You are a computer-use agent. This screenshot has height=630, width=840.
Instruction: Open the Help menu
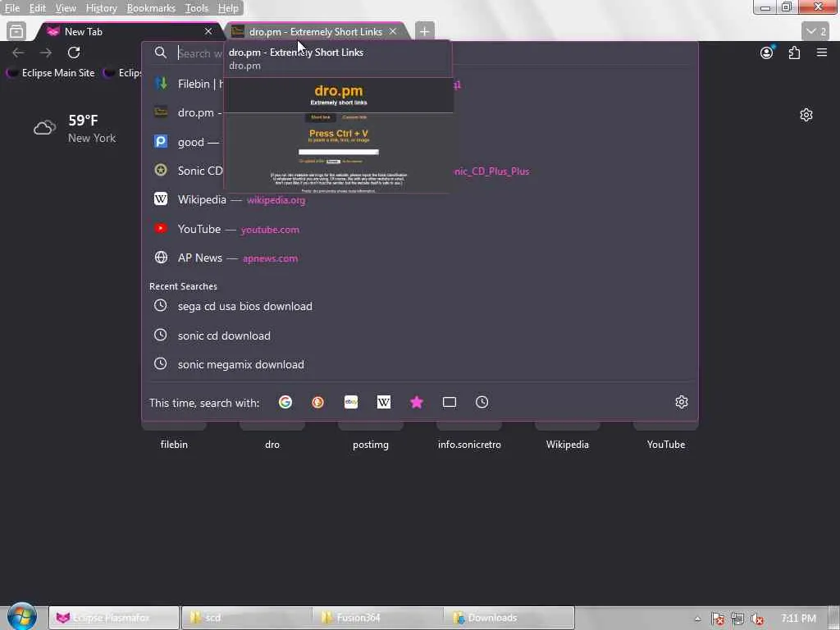[228, 8]
